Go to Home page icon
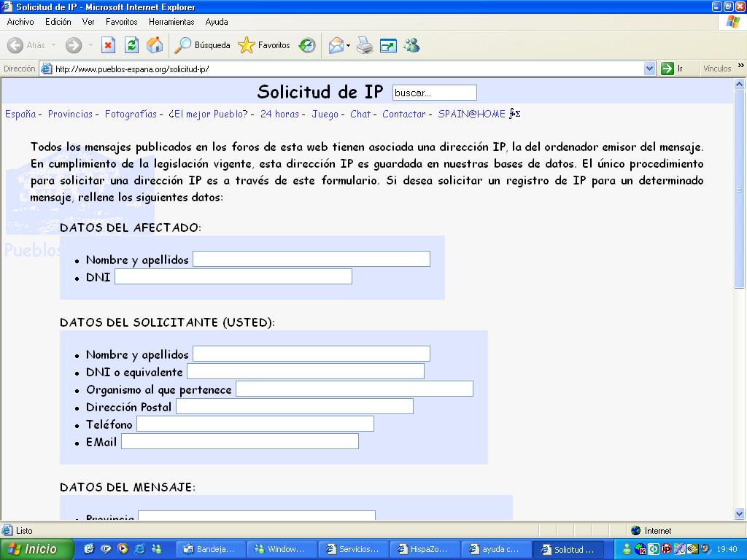The image size is (747, 560). 155,45
